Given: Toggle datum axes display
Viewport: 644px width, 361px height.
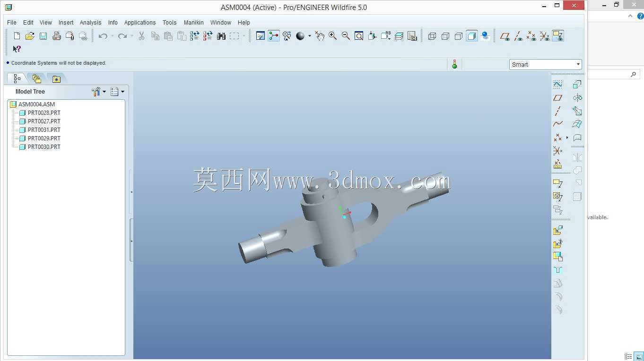Looking at the screenshot, I should pyautogui.click(x=518, y=36).
